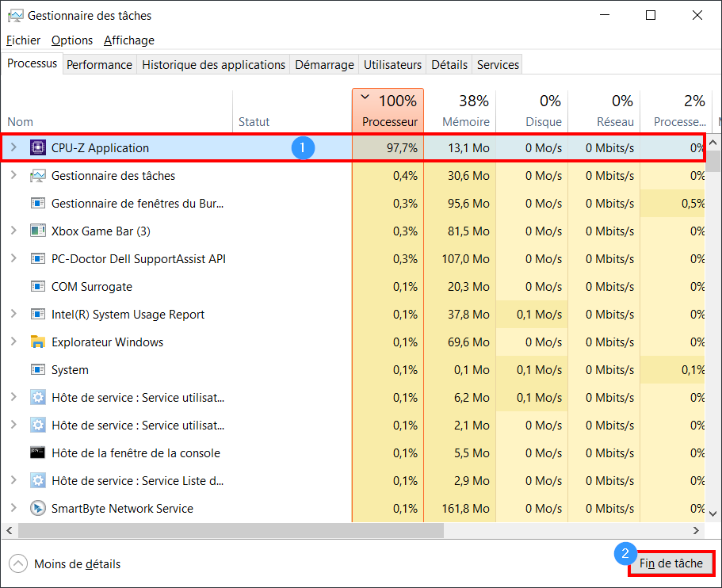The image size is (722, 588).
Task: Open the Démarrage tab
Action: [325, 65]
